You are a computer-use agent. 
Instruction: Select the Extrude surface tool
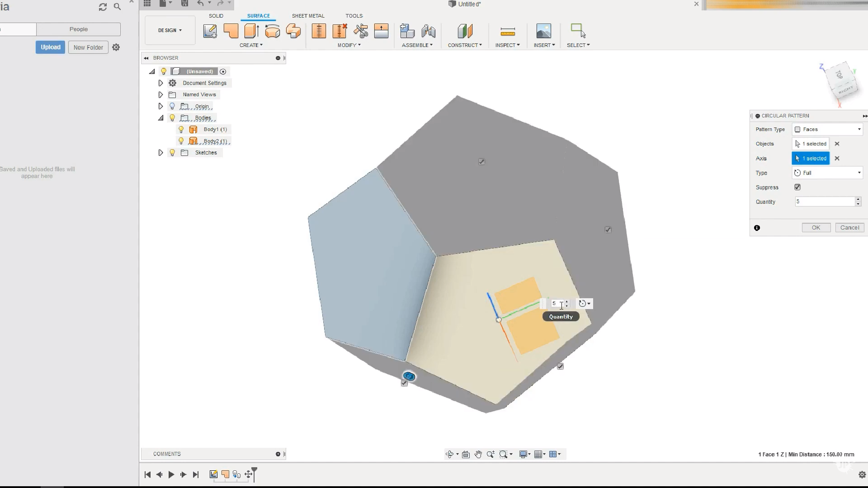pyautogui.click(x=251, y=31)
